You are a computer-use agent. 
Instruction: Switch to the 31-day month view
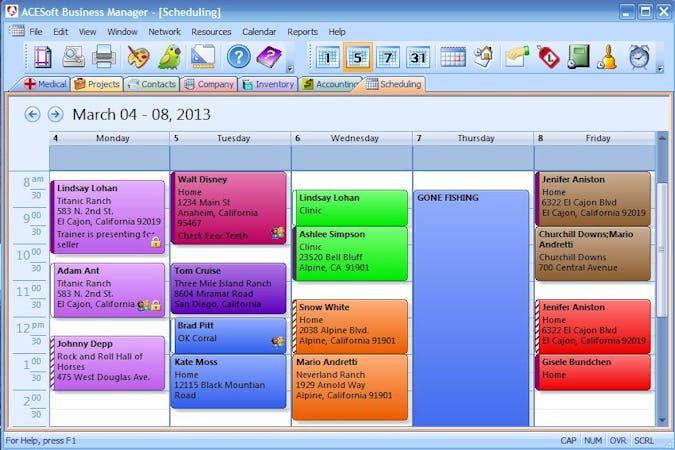pos(418,57)
